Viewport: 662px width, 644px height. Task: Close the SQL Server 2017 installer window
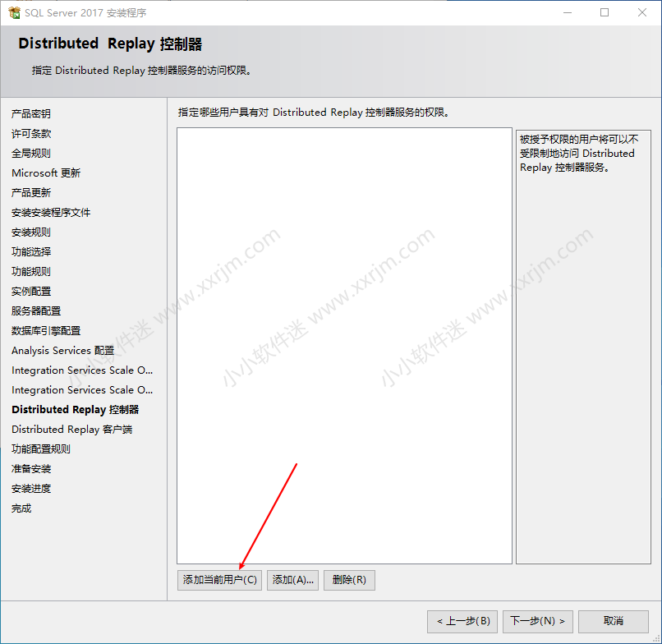click(x=642, y=12)
